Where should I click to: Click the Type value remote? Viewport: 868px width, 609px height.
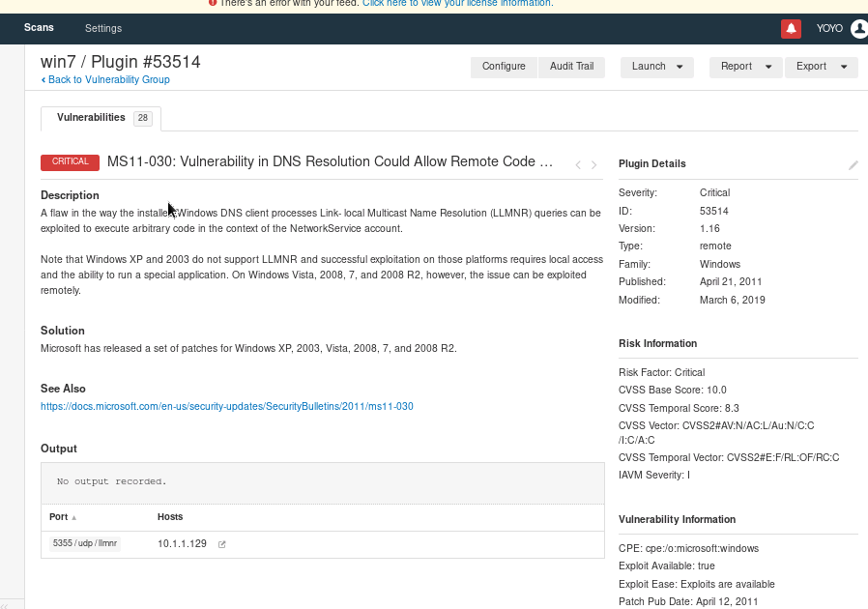715,246
